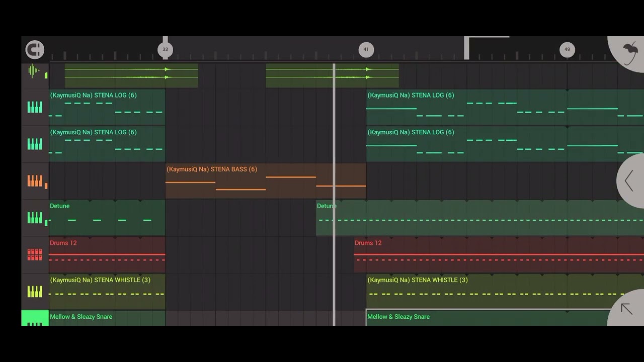Viewport: 644px width, 362px height.
Task: Toggle the magnet snap icon
Action: click(35, 50)
